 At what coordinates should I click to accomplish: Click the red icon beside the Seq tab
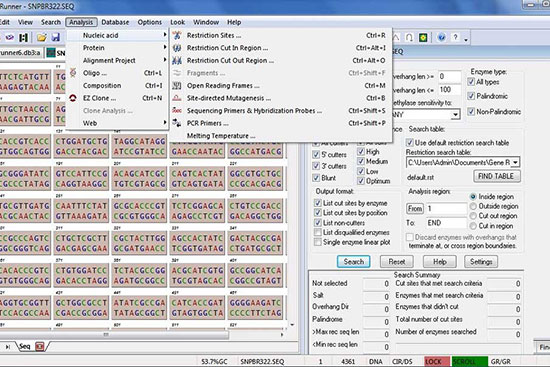pos(40,347)
